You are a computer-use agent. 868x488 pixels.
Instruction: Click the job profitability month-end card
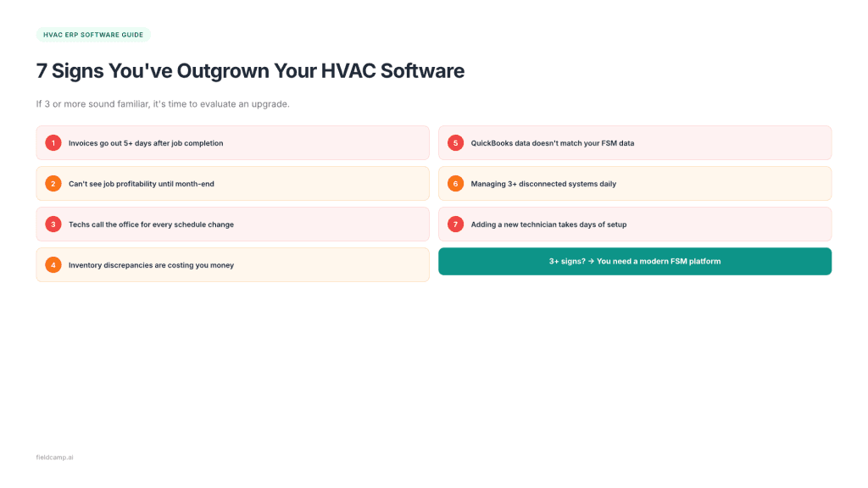click(x=232, y=183)
